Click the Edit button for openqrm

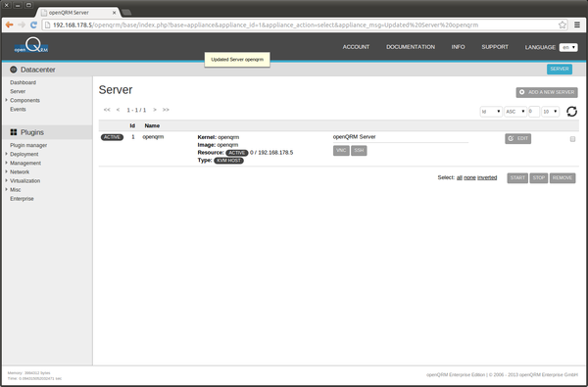point(517,139)
